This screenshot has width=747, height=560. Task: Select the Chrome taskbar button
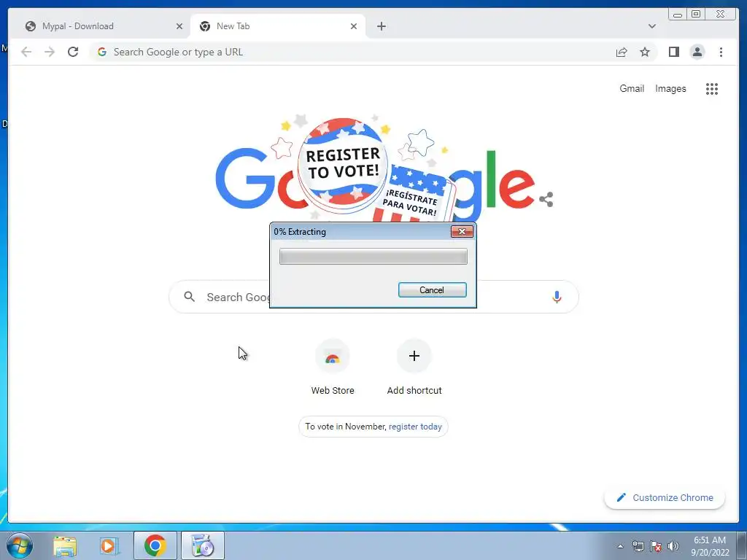155,545
